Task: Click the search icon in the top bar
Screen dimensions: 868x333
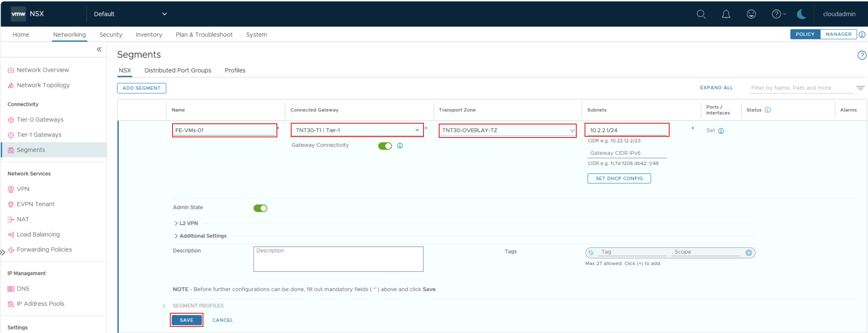Action: point(701,14)
